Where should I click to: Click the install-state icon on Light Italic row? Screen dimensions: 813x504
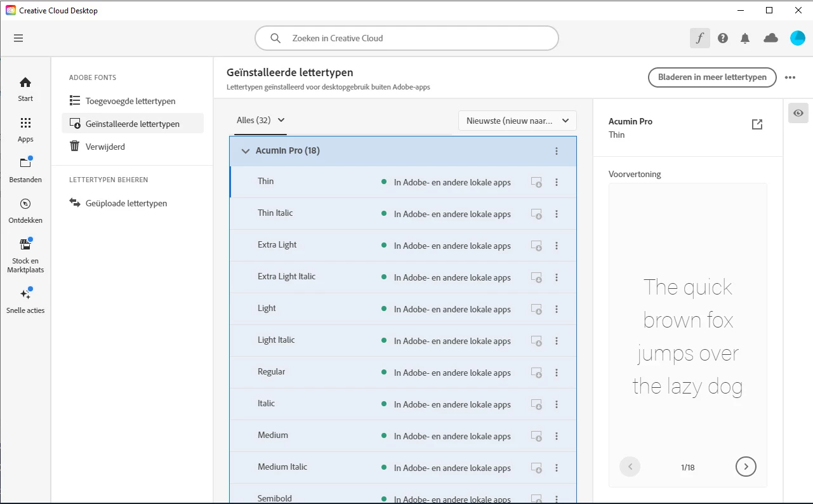point(536,341)
